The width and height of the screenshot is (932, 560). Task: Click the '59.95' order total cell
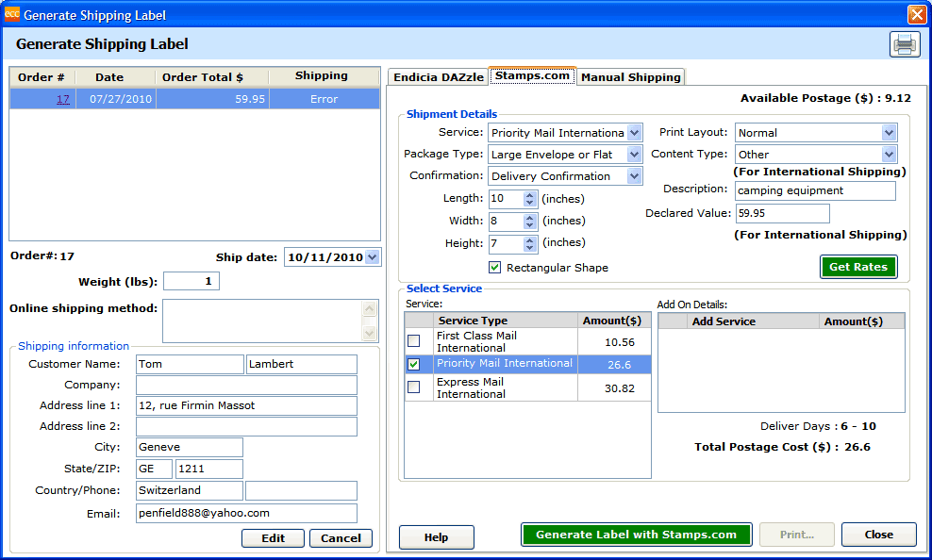[213, 99]
